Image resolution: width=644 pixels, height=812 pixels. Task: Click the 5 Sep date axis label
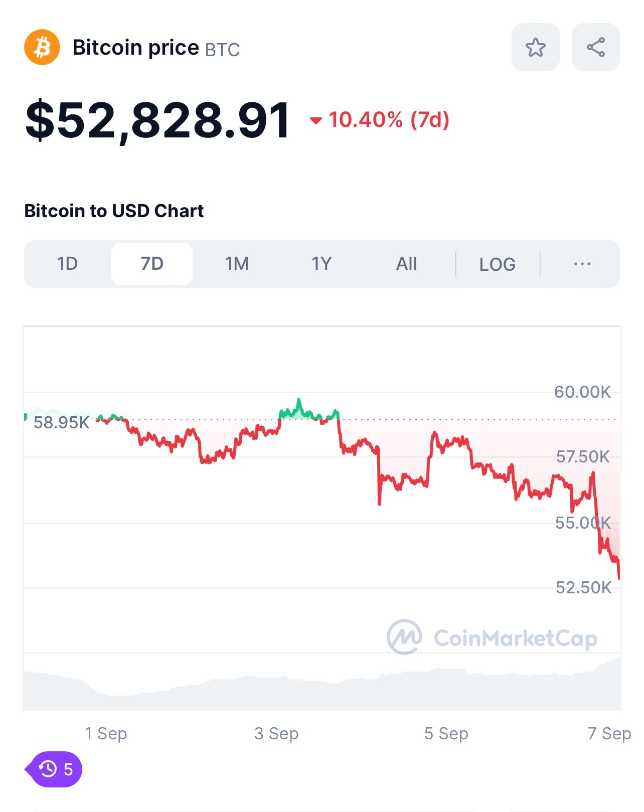click(x=446, y=733)
